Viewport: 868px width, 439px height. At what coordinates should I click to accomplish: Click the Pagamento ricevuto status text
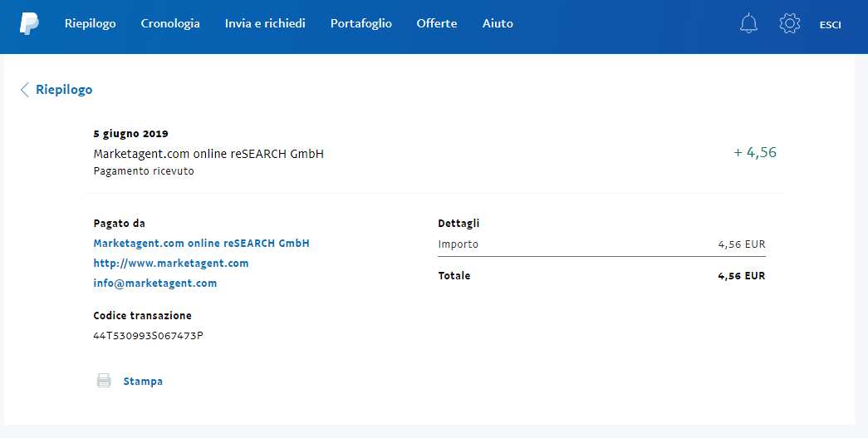(144, 171)
